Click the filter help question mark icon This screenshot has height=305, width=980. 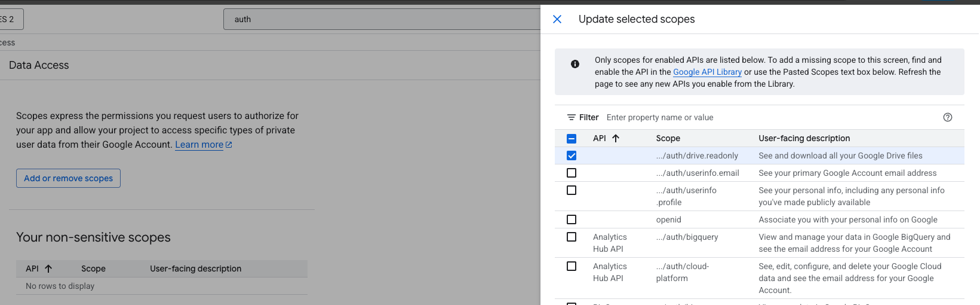tap(947, 117)
